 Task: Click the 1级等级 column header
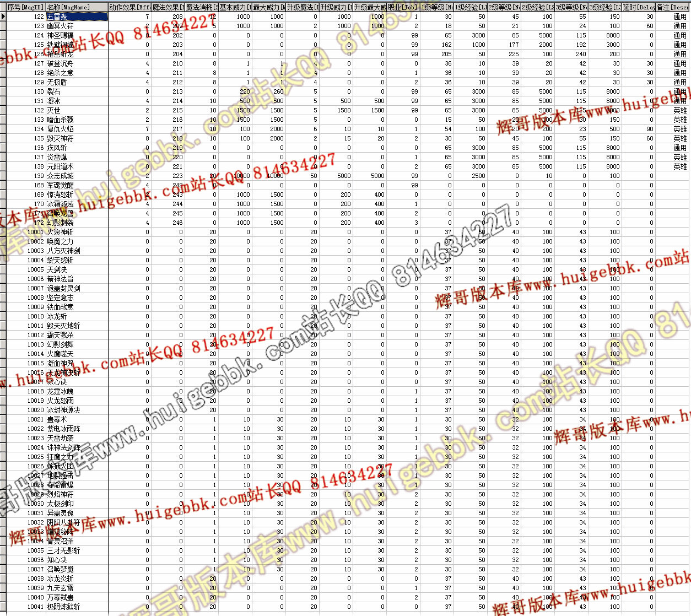(x=437, y=7)
